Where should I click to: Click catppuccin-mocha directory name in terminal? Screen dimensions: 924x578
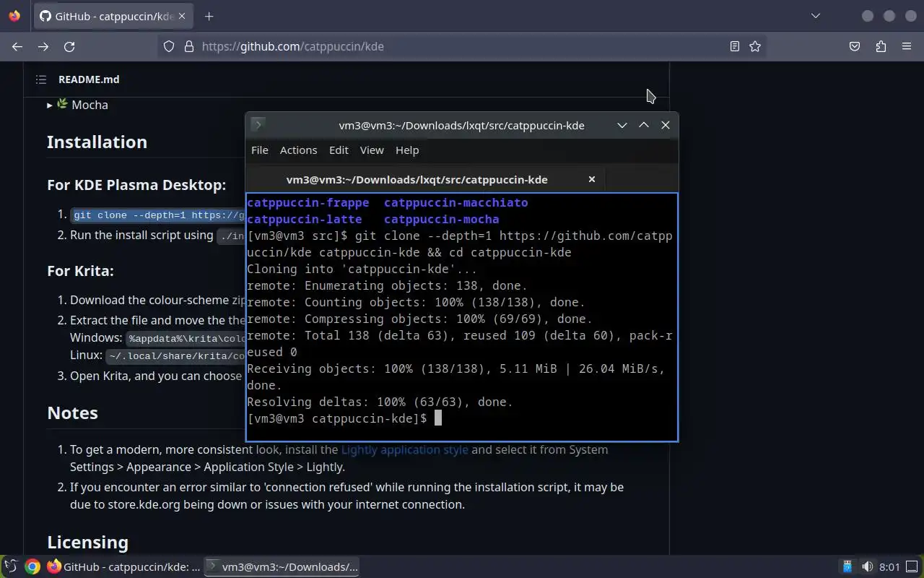441,219
